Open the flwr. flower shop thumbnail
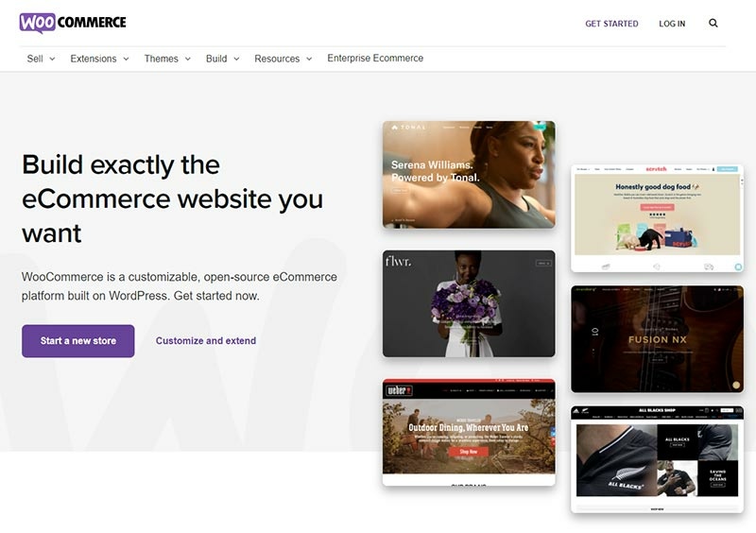Screen dimensions: 756x533 point(469,303)
